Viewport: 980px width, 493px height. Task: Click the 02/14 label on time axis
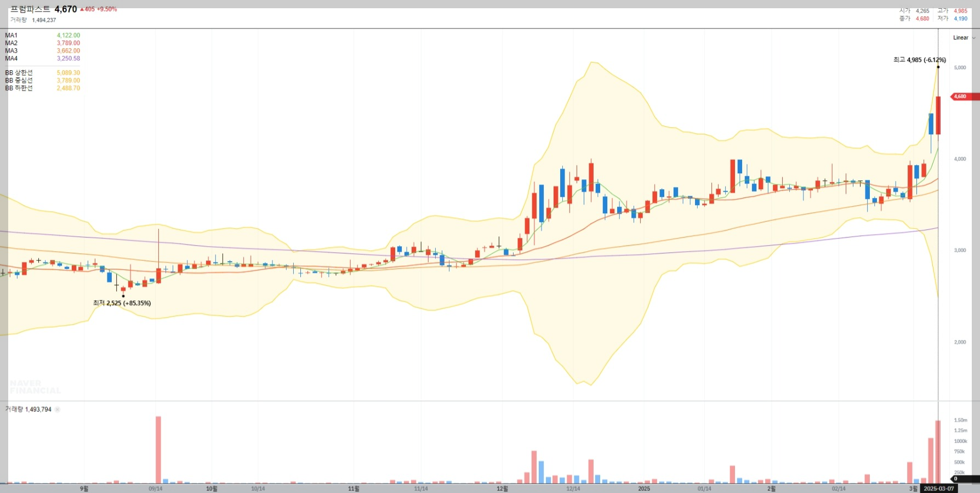839,489
